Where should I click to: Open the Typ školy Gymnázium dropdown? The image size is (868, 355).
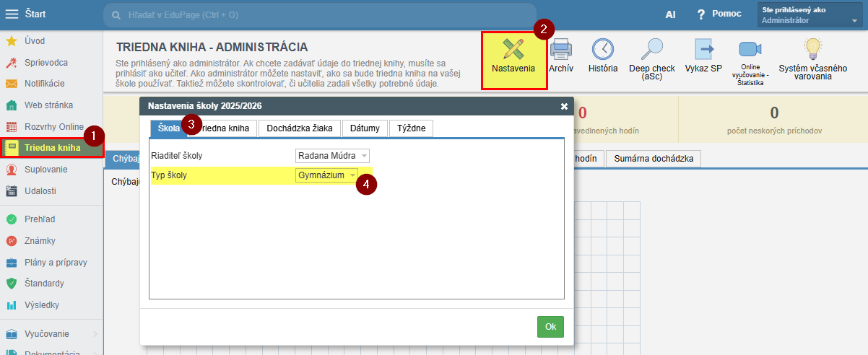click(x=327, y=175)
